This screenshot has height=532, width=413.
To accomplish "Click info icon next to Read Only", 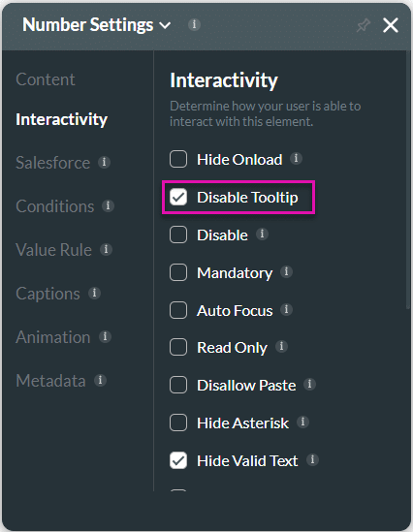I will pos(281,346).
